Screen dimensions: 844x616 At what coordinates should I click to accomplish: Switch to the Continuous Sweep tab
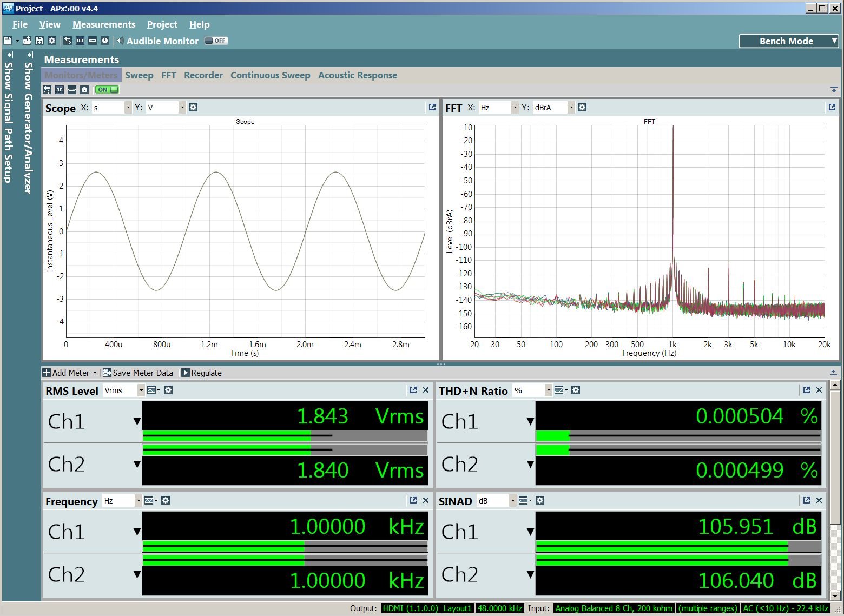point(271,75)
